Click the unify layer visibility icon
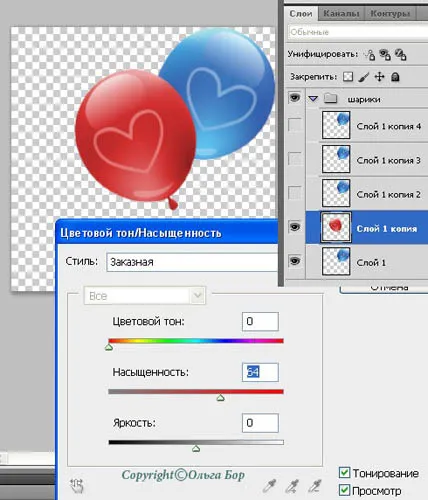 (x=385, y=55)
